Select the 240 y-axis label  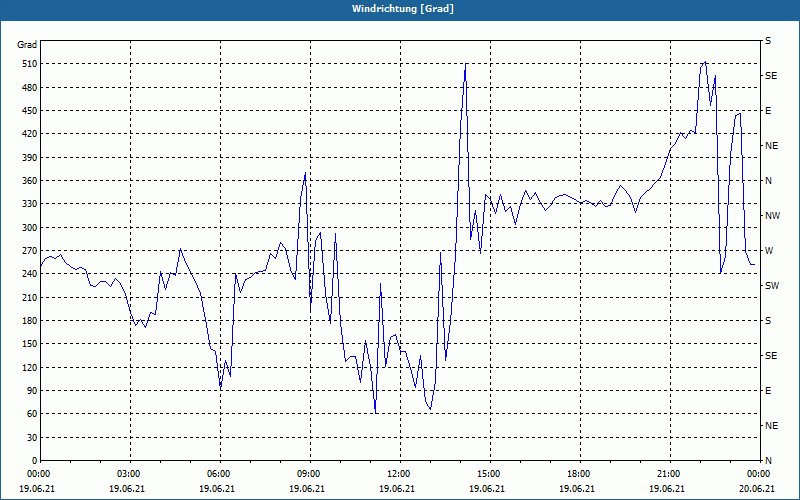(x=30, y=274)
